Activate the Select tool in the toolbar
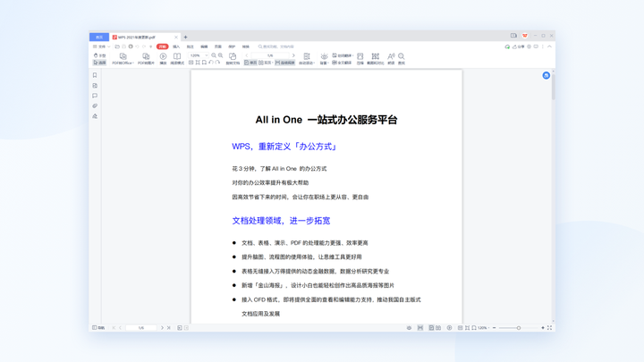 99,63
